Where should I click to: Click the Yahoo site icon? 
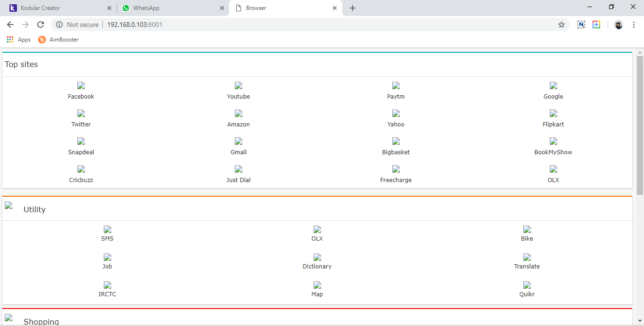point(396,113)
